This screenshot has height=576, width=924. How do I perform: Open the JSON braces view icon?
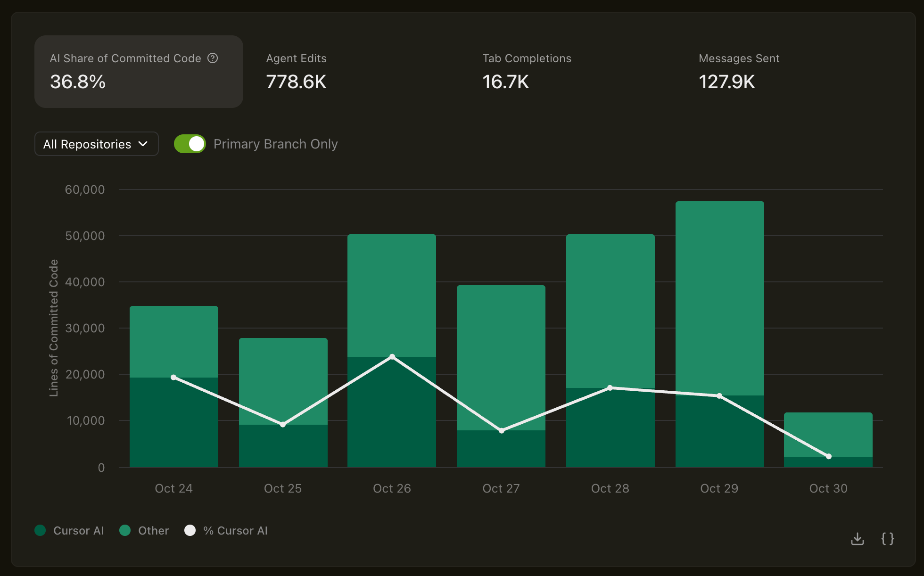(887, 539)
